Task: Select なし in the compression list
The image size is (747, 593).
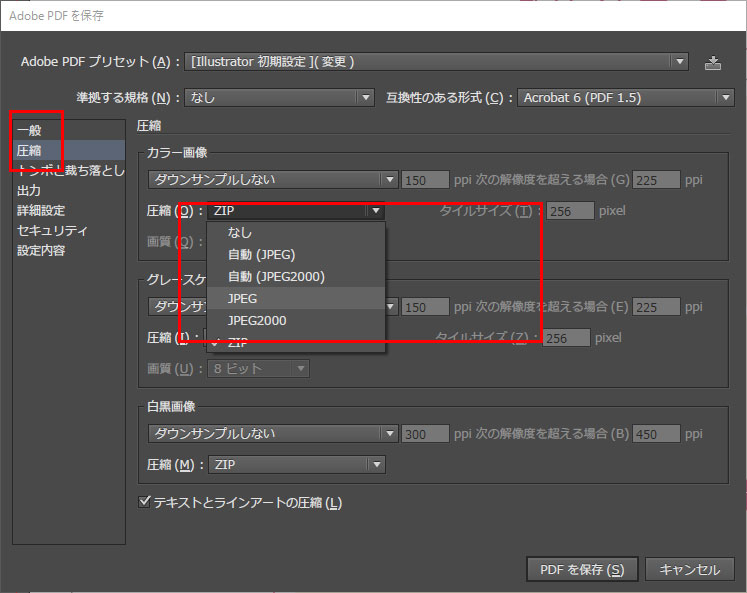Action: (239, 232)
